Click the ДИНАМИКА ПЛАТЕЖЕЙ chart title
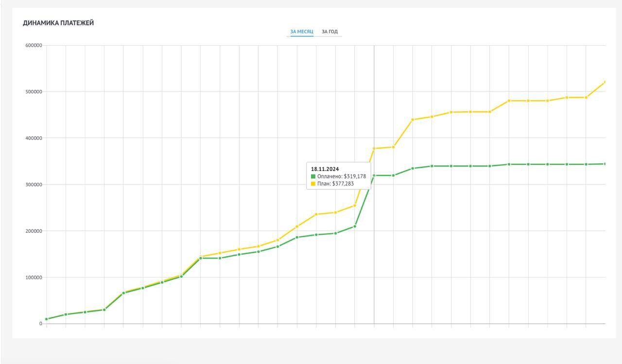The height and width of the screenshot is (364, 622). click(58, 23)
